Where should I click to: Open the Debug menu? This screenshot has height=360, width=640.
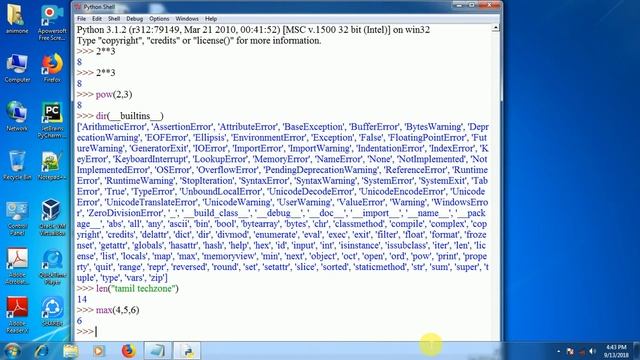pyautogui.click(x=134, y=19)
